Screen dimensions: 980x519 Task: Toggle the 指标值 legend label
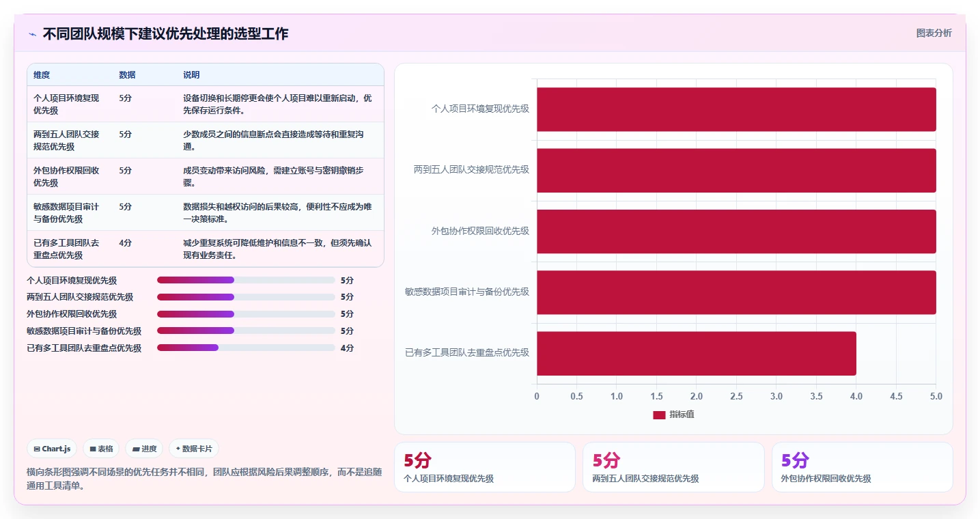[682, 415]
